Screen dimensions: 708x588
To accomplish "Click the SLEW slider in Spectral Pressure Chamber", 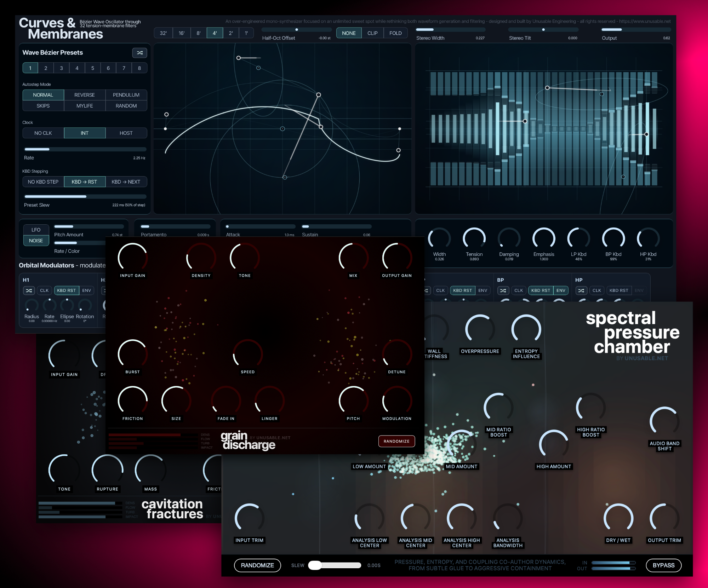I will [x=335, y=565].
